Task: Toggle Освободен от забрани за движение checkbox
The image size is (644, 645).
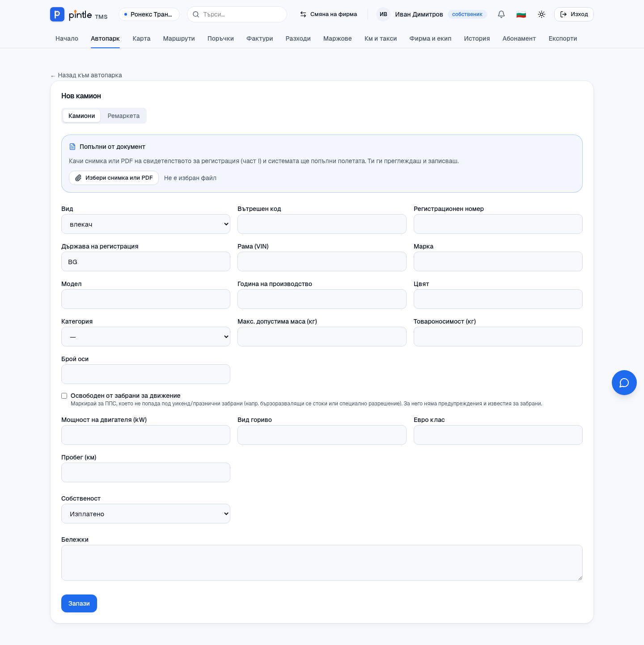Action: point(64,396)
